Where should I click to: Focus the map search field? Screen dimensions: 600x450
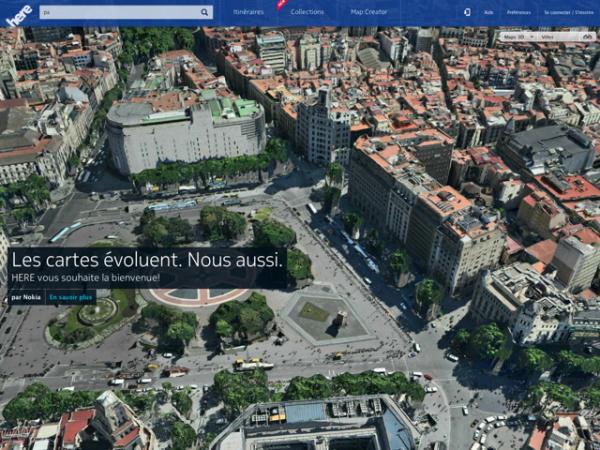[118, 13]
